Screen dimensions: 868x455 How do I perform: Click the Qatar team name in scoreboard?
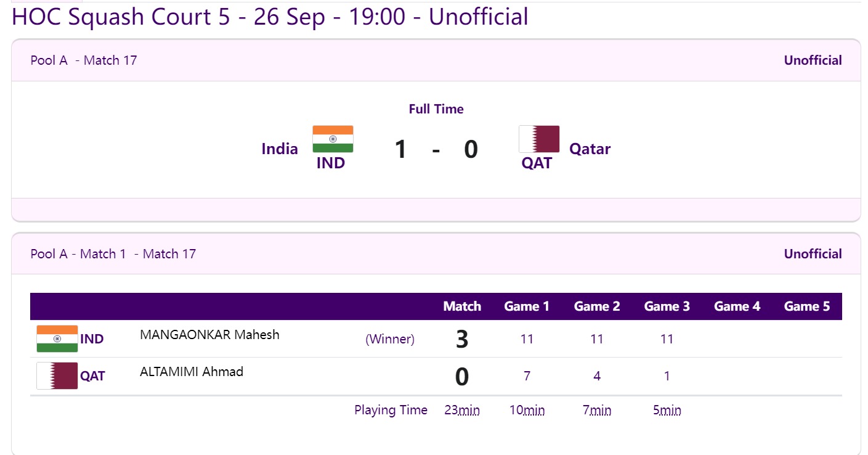coord(590,149)
